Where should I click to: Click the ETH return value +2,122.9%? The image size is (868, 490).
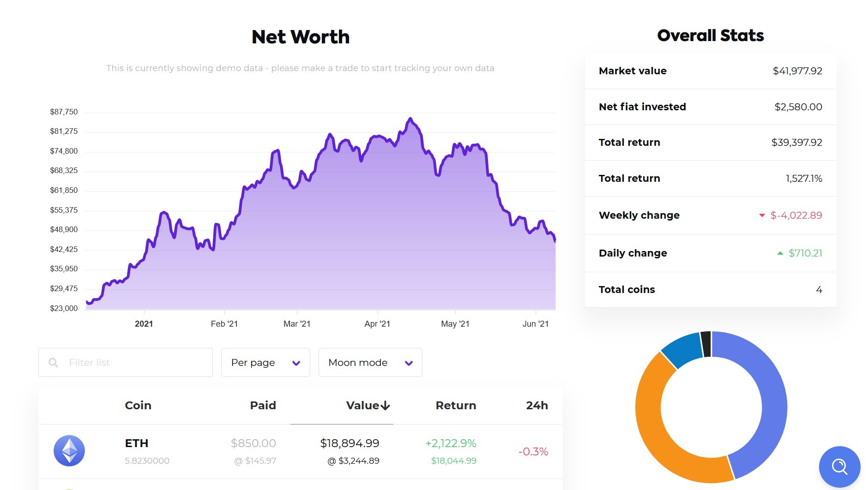[451, 443]
